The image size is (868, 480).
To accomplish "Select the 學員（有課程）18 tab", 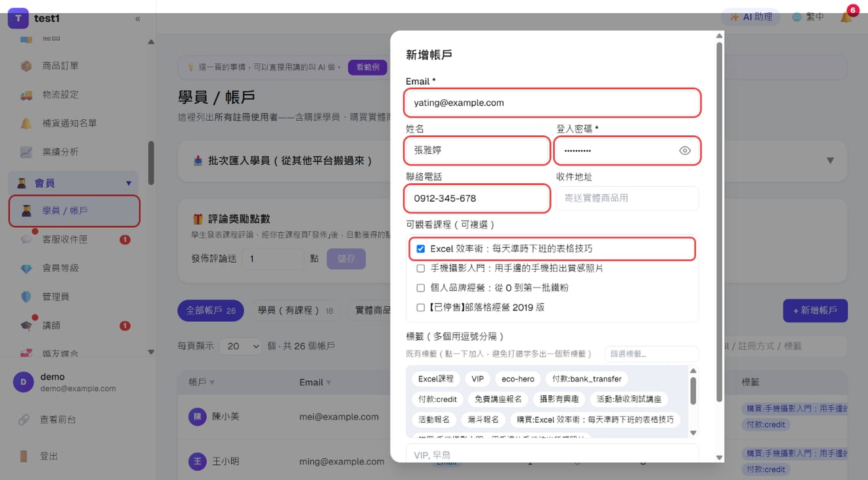I will (x=295, y=311).
